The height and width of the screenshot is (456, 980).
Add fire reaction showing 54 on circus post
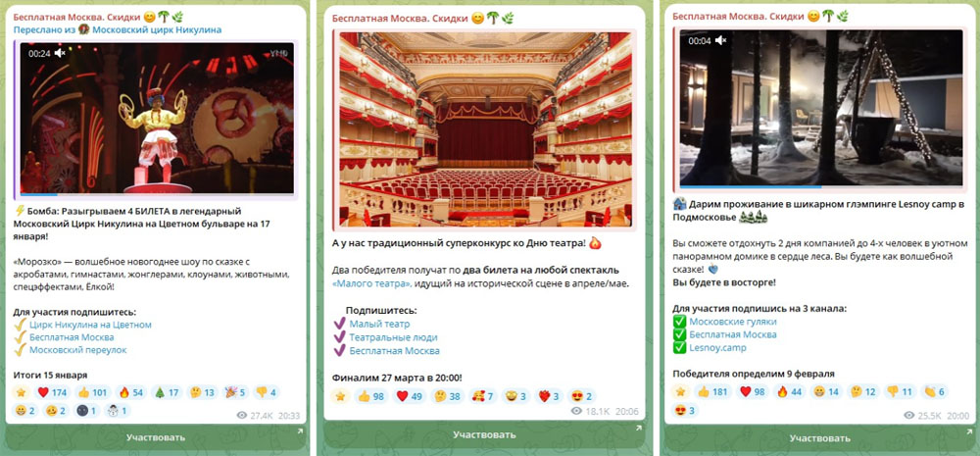click(130, 393)
